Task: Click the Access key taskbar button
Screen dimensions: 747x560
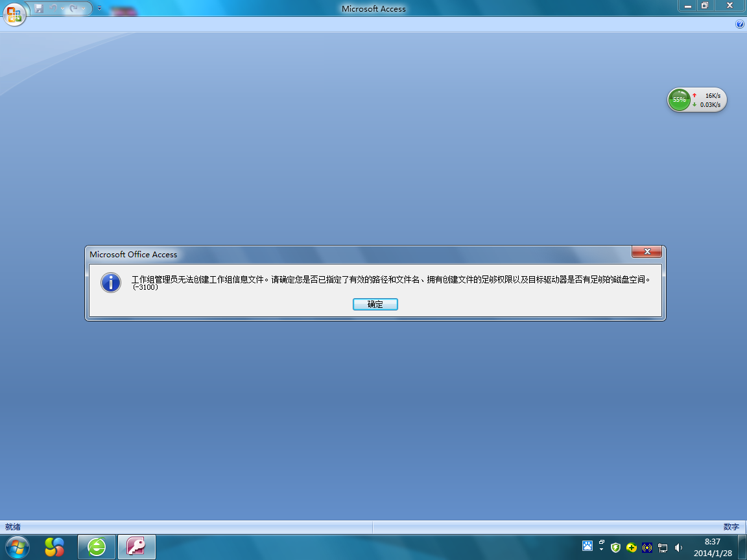Action: point(136,547)
